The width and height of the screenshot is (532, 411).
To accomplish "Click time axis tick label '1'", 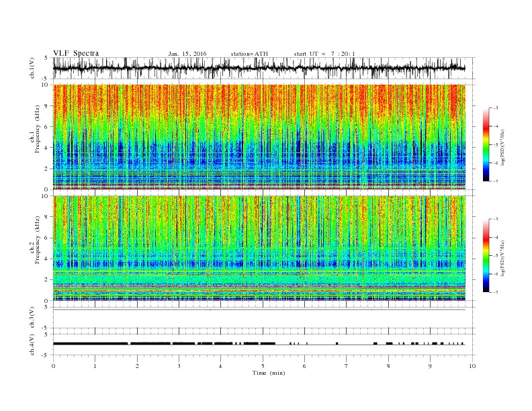I will tap(95, 366).
